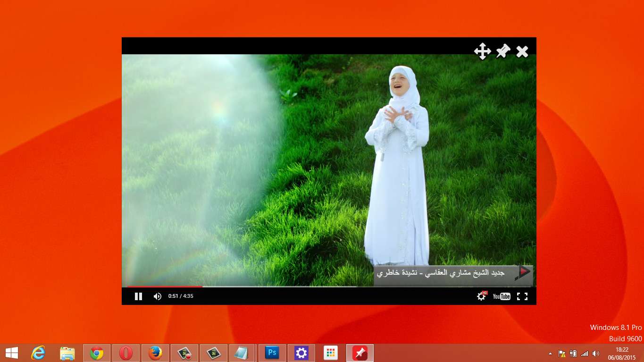
Task: Open the video quality settings gear
Action: 481,296
